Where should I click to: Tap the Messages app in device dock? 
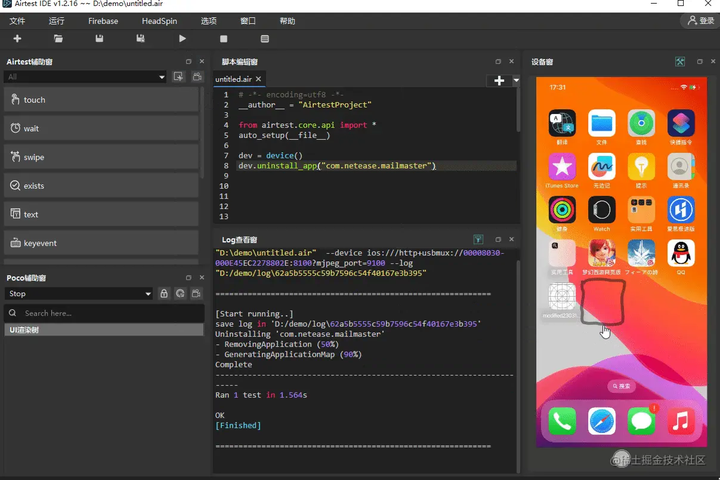(641, 421)
